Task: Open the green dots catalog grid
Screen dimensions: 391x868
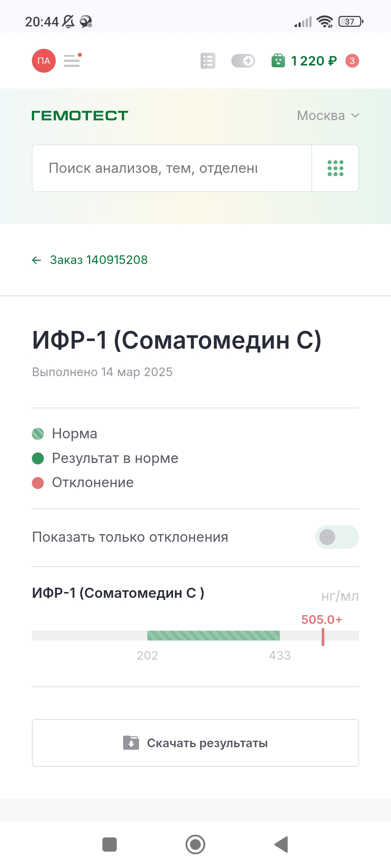Action: pos(335,168)
